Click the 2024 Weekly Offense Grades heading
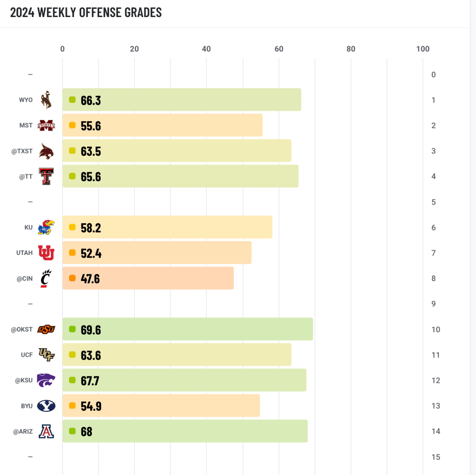 point(86,13)
